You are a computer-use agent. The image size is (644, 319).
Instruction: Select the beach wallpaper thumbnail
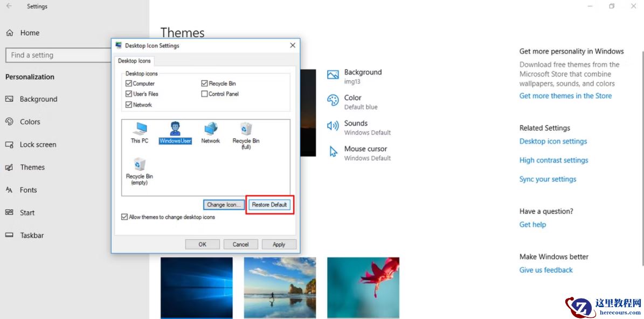tap(280, 287)
